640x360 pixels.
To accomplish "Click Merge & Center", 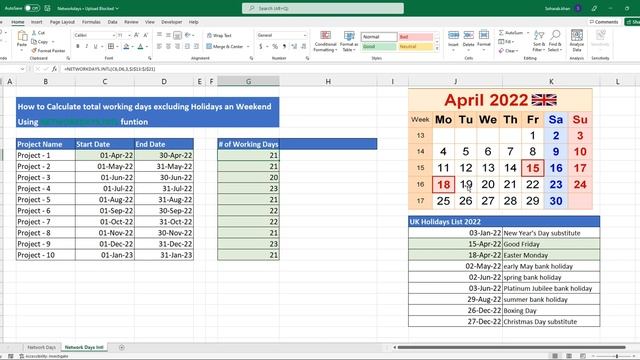I will [225, 47].
